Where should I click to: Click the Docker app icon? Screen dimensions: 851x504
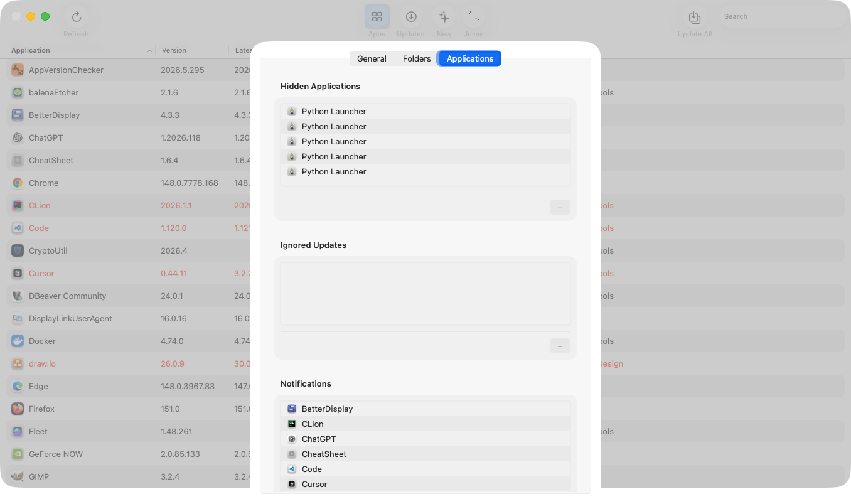(x=18, y=341)
